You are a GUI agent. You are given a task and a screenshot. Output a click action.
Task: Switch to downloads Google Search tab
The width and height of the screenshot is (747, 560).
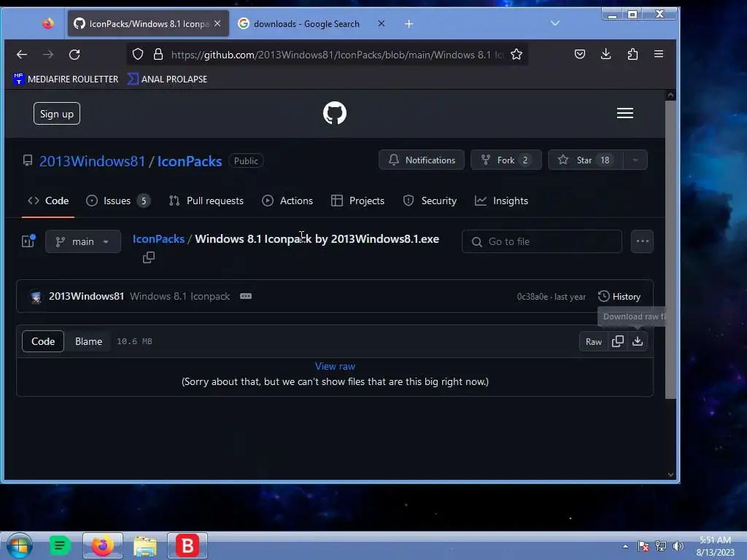pyautogui.click(x=307, y=24)
